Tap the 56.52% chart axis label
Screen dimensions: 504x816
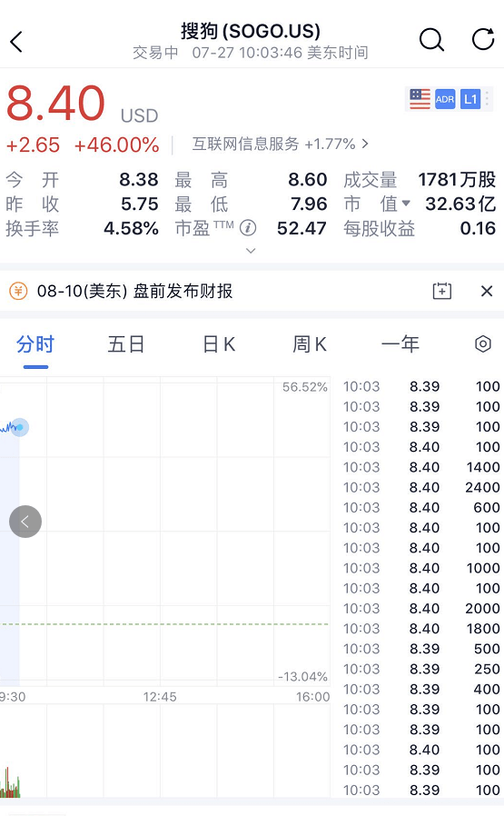tap(305, 387)
